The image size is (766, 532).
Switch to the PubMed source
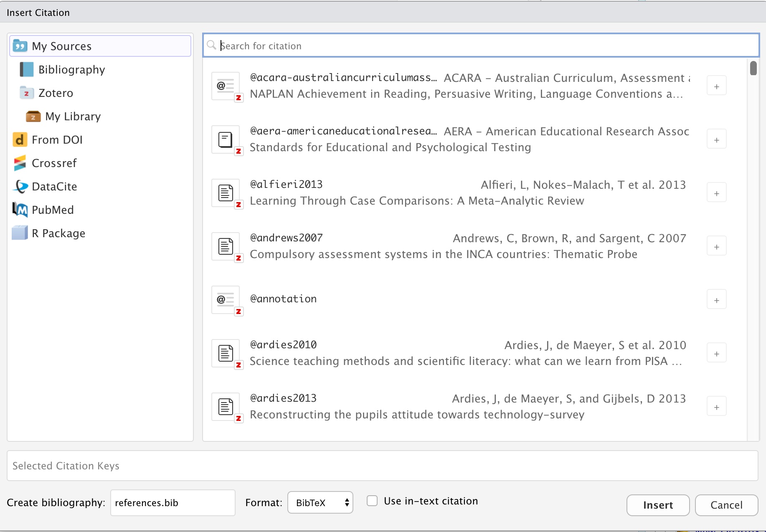click(53, 210)
